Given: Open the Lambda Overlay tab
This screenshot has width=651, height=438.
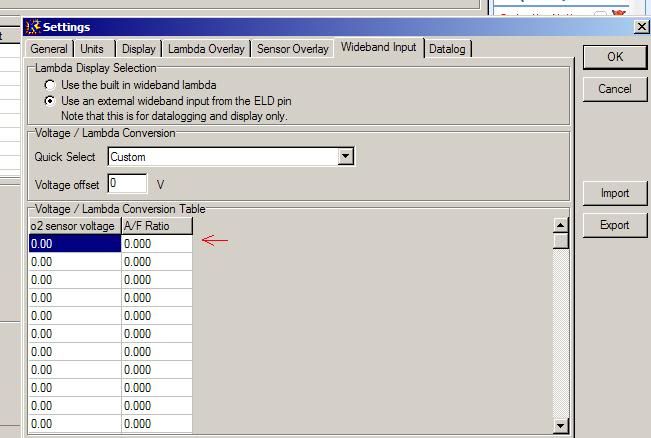Looking at the screenshot, I should (x=205, y=49).
